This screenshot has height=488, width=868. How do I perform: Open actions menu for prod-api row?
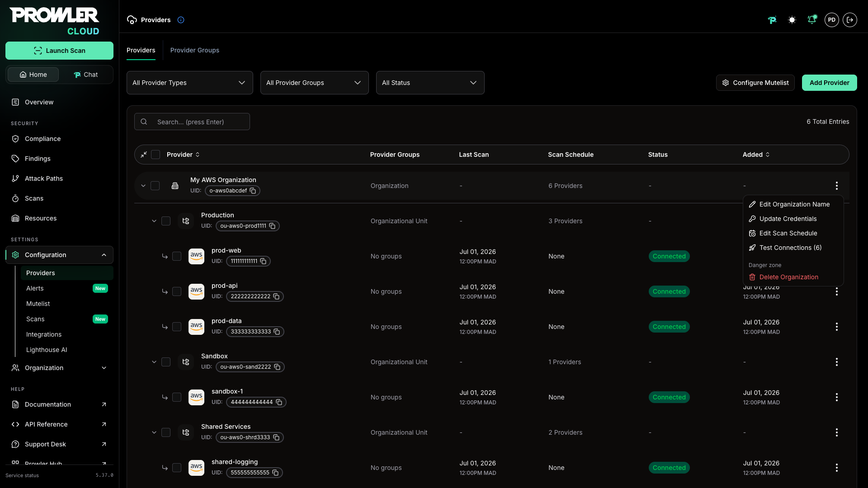coord(837,291)
